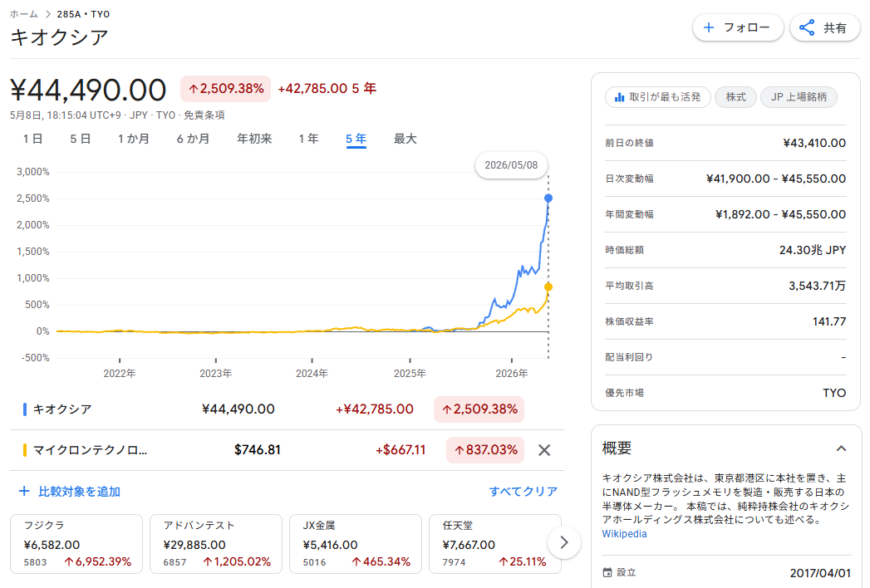870x588 pixels.
Task: Click the 2024年 axis label
Action: (x=312, y=374)
